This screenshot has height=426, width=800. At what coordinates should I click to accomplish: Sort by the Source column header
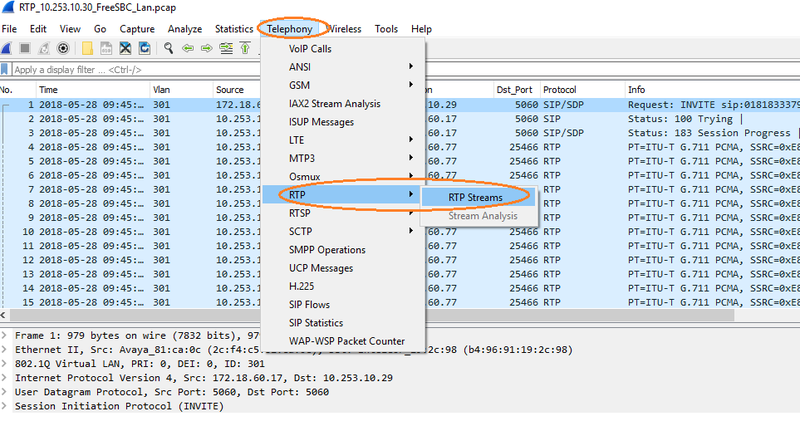(237, 90)
